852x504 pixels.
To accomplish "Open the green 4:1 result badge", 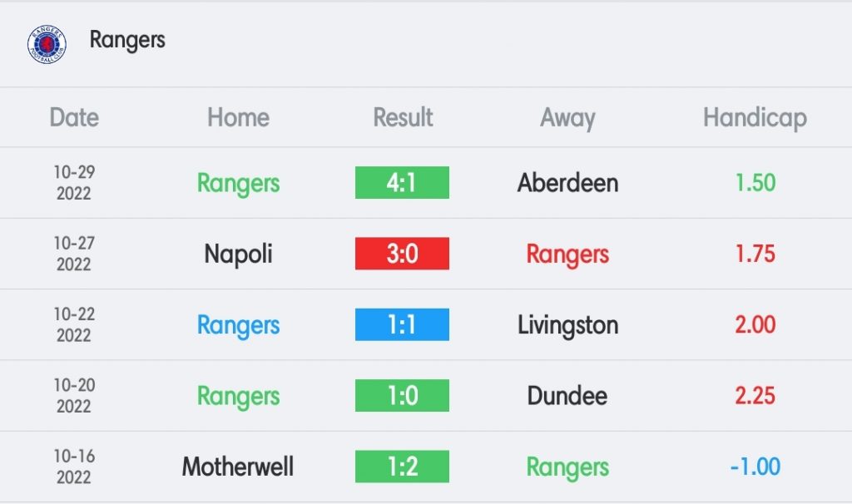I will (x=402, y=182).
